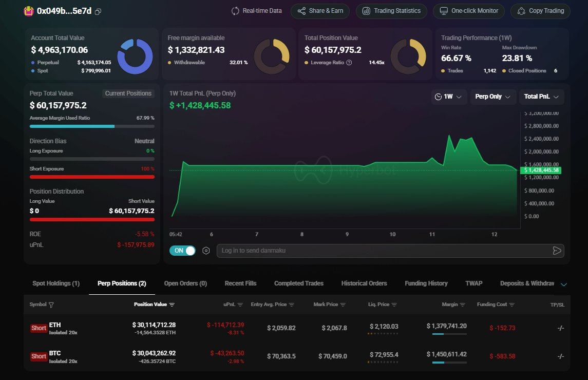The width and height of the screenshot is (588, 380).
Task: Open the 1W time range dropdown
Action: pos(448,97)
